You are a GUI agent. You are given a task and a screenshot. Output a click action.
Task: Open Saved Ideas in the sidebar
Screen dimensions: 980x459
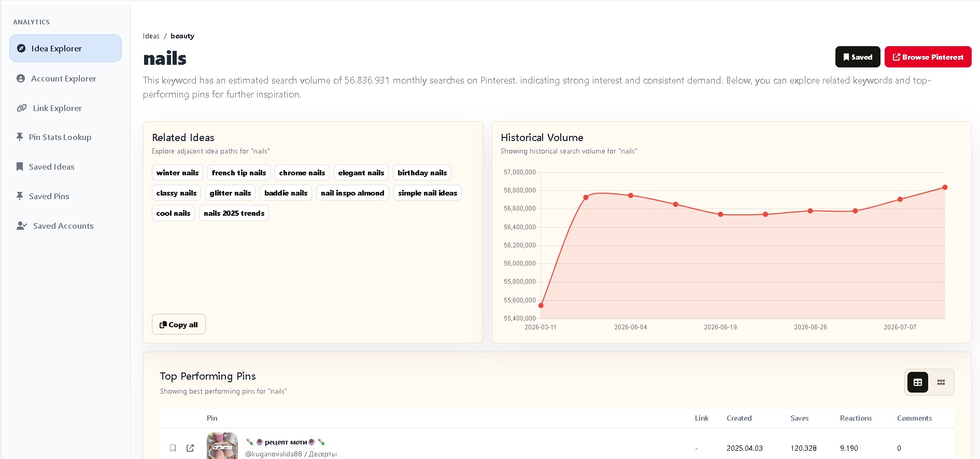[65, 166]
